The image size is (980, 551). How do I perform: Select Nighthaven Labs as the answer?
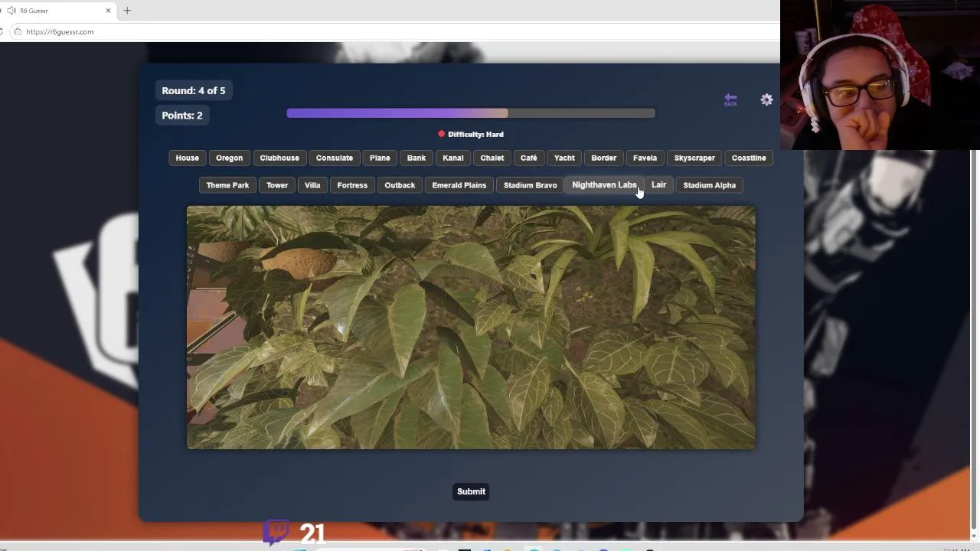click(604, 185)
